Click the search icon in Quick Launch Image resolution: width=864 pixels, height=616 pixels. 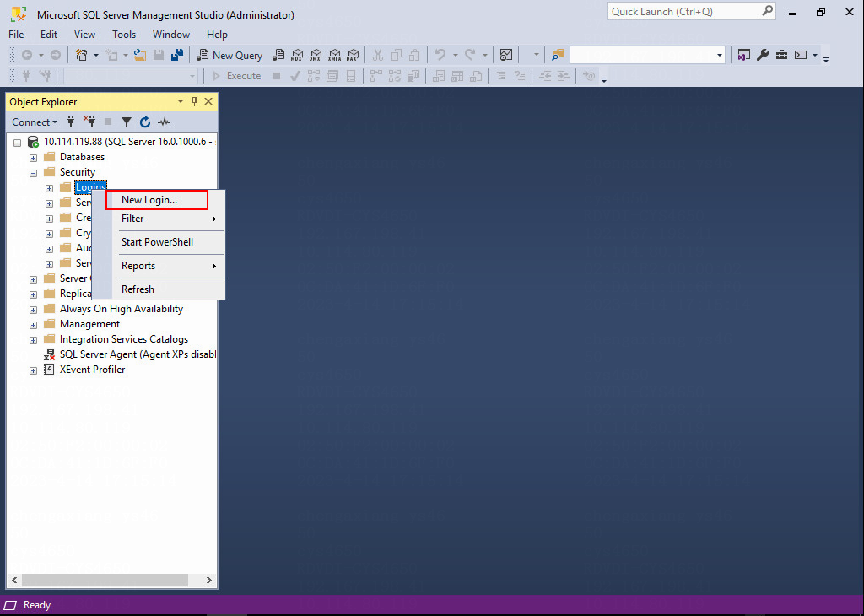point(767,11)
